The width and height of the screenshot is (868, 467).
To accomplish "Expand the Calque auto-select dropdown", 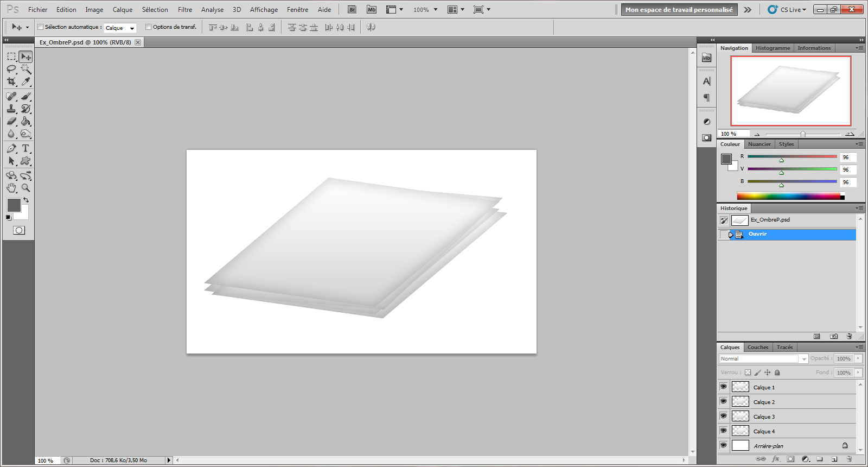I will tap(120, 28).
